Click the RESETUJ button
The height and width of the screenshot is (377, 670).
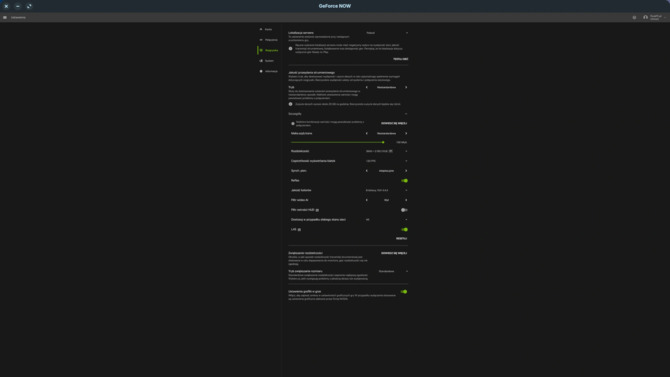pyautogui.click(x=402, y=239)
